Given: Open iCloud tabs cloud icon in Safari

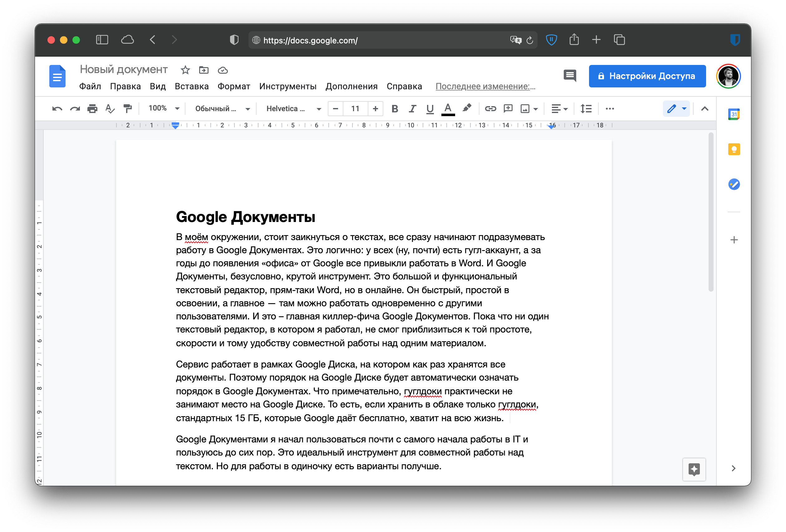Looking at the screenshot, I should [x=127, y=40].
